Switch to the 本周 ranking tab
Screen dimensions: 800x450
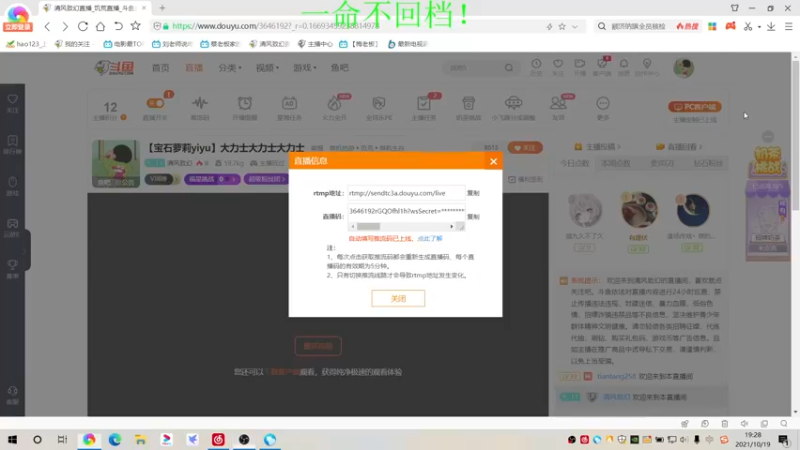615,163
